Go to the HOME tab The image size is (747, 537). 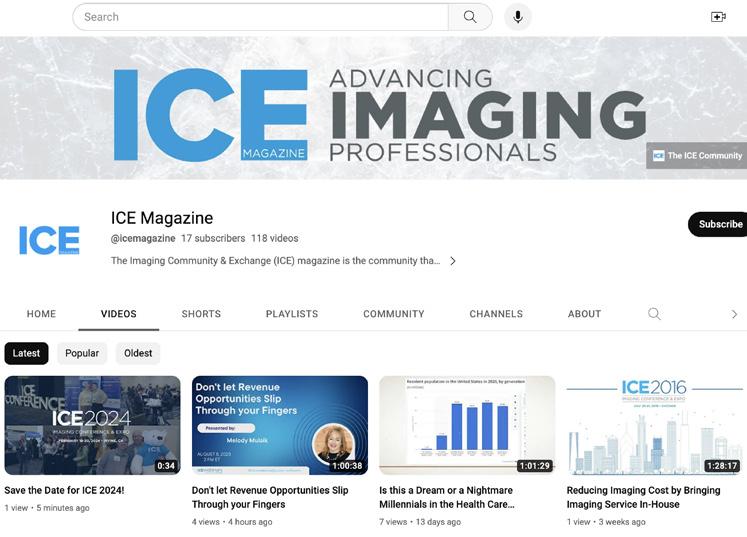(x=41, y=314)
